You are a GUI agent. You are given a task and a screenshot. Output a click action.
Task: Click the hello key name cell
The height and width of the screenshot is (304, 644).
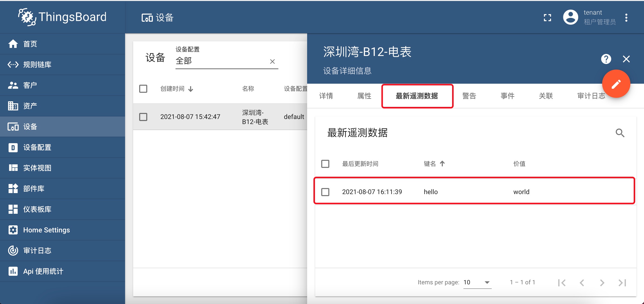[431, 192]
